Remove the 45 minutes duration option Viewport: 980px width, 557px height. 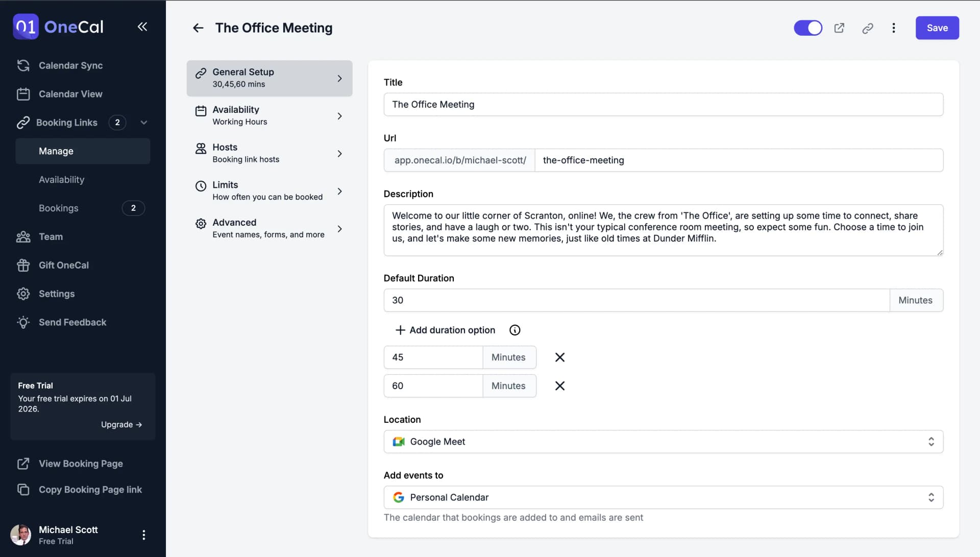[x=560, y=357]
